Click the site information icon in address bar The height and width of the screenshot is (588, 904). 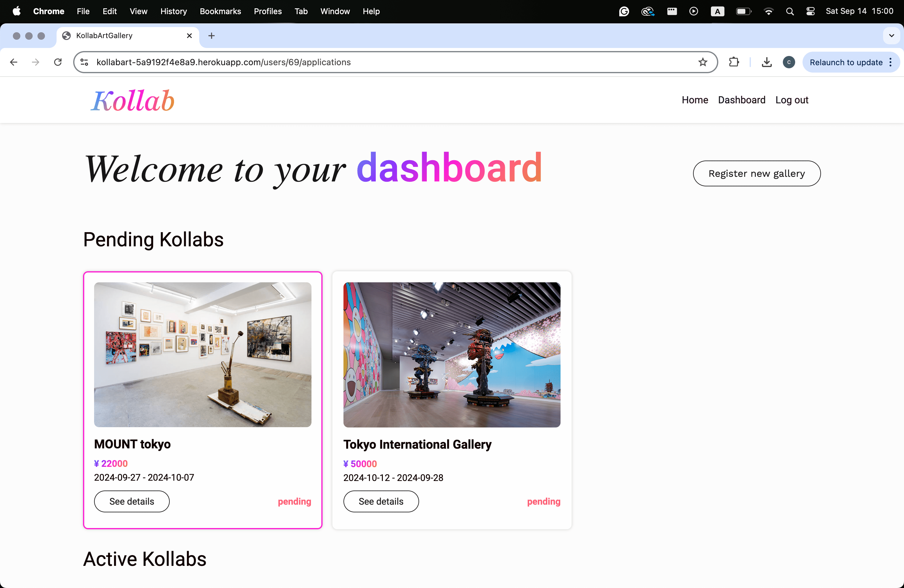click(84, 62)
